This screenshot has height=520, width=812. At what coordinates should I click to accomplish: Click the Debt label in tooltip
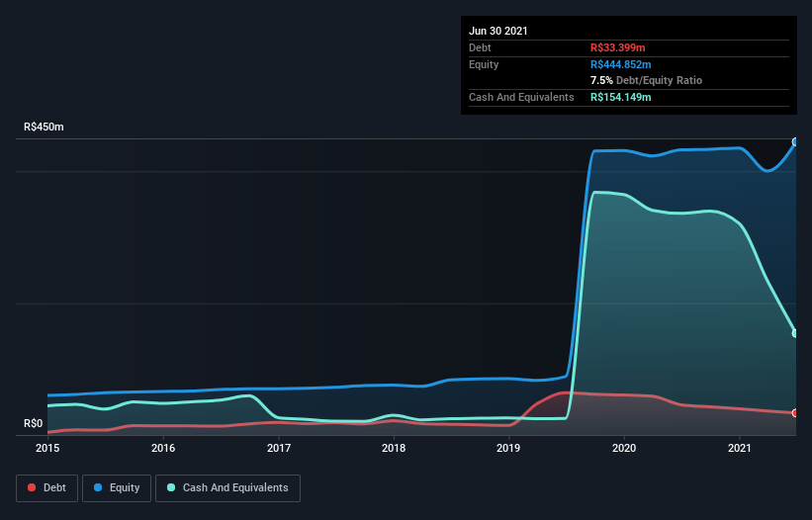pos(480,47)
